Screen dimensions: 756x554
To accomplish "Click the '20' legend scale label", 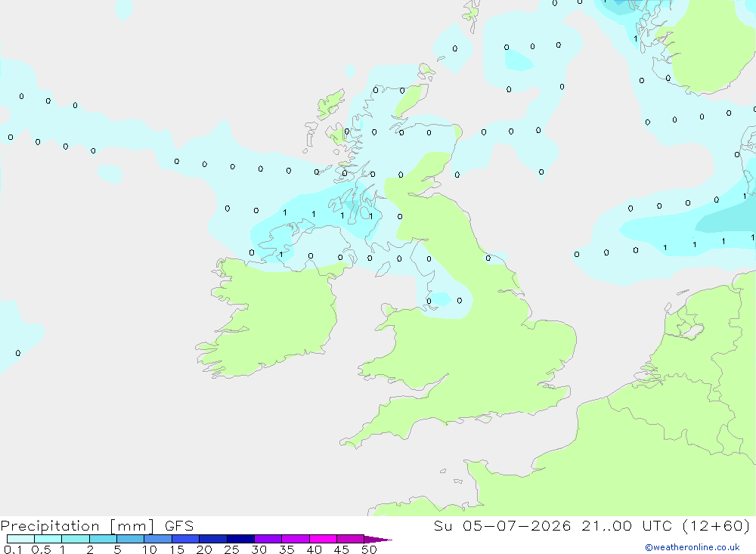I will tap(204, 549).
